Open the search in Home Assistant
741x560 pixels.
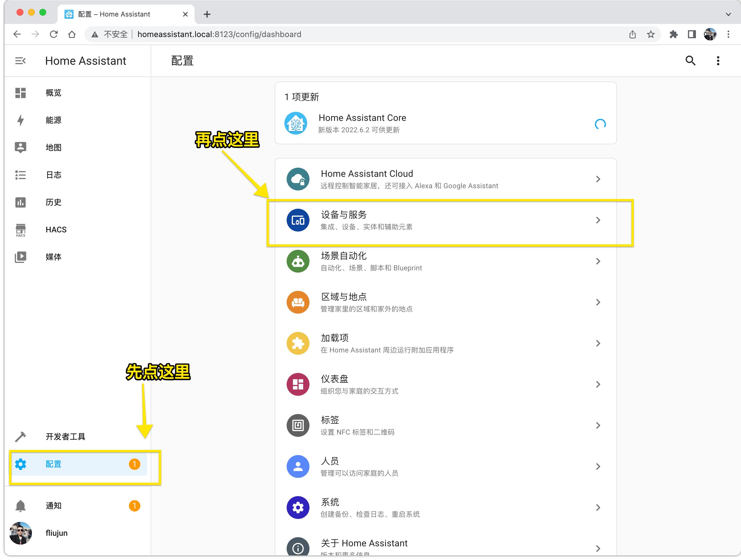pyautogui.click(x=691, y=61)
